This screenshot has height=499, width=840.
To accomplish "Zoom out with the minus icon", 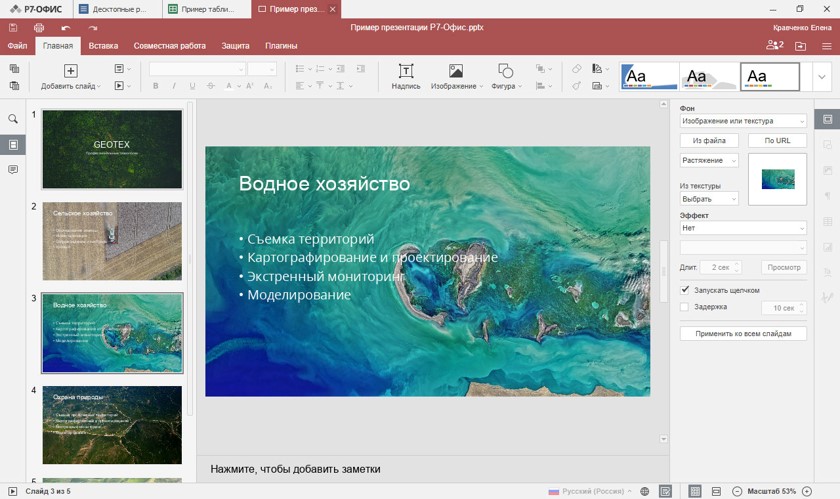I will pos(737,491).
